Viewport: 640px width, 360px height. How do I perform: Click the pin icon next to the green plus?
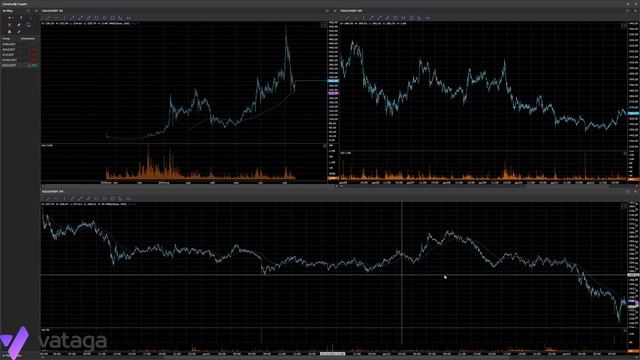point(21,18)
